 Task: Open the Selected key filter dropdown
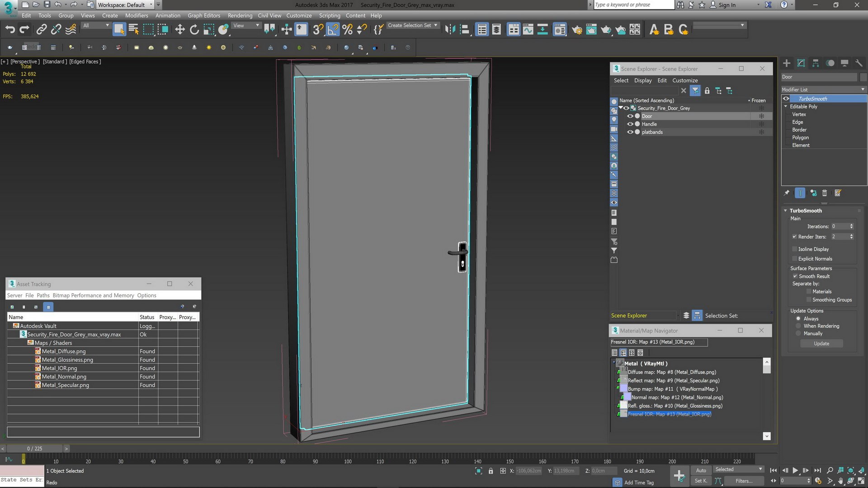click(x=739, y=469)
